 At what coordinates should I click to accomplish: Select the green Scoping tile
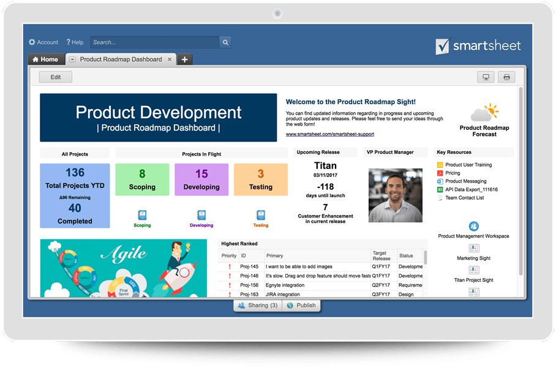point(142,179)
